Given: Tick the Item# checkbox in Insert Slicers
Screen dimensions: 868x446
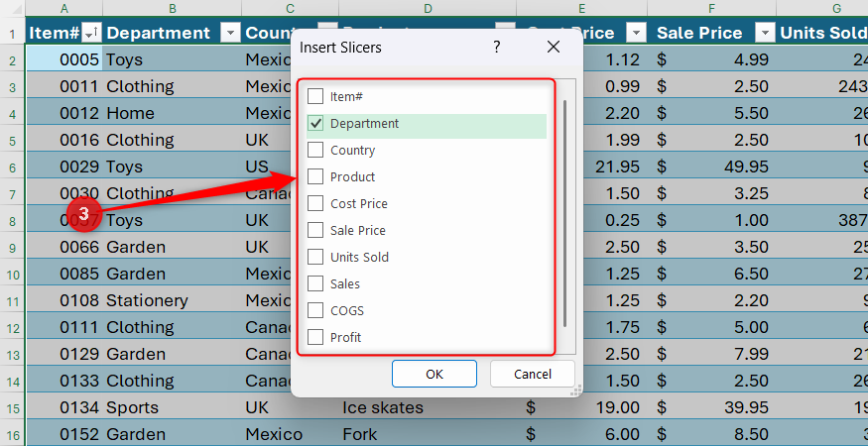Looking at the screenshot, I should coord(315,96).
